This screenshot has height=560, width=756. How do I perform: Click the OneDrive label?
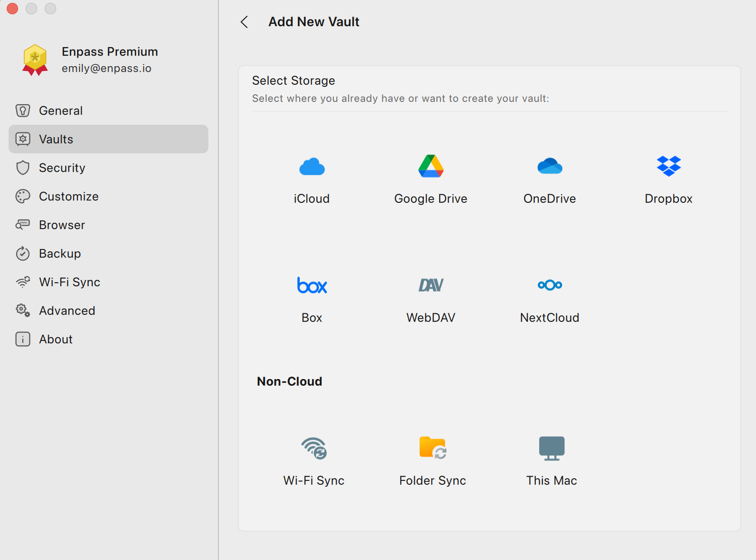[550, 199]
